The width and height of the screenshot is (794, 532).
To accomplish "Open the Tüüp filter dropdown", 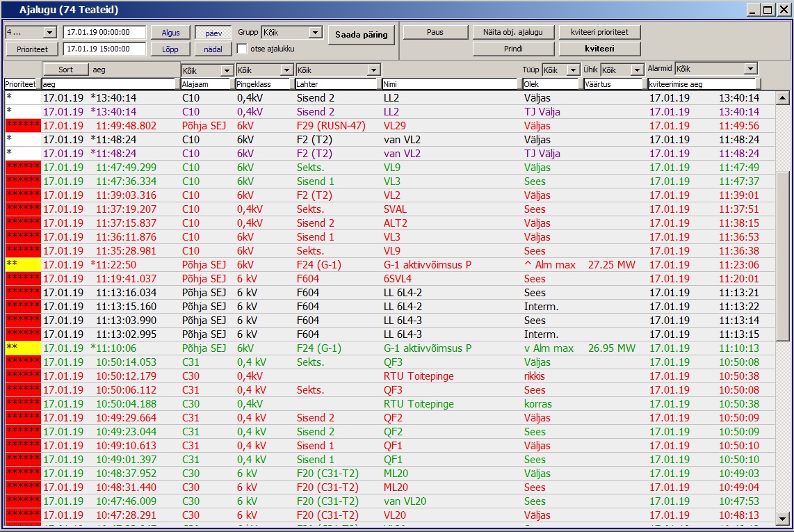I will tap(573, 70).
